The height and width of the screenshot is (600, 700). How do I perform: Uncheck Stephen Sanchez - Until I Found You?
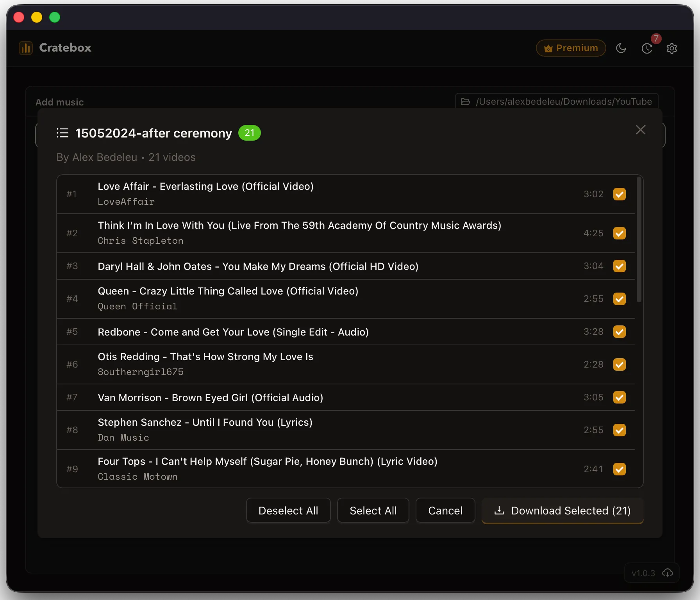(x=620, y=430)
